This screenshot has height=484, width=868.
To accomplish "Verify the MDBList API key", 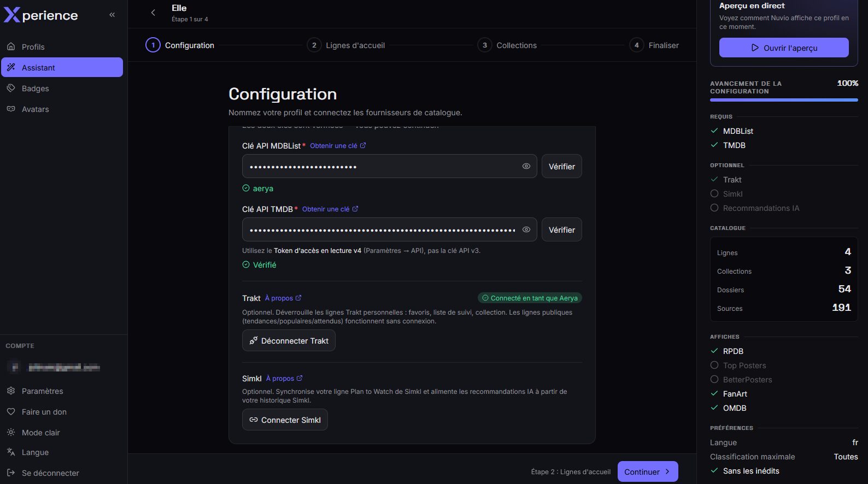I will point(562,167).
